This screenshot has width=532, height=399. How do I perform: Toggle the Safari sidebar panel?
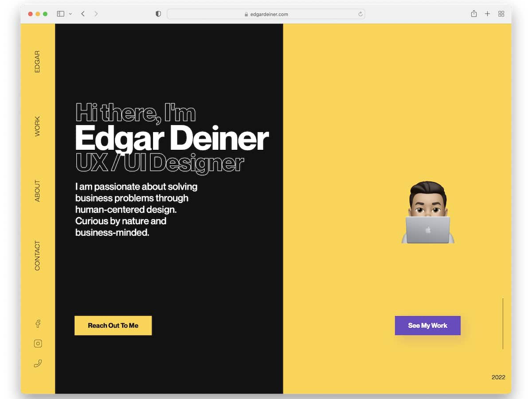(x=60, y=14)
